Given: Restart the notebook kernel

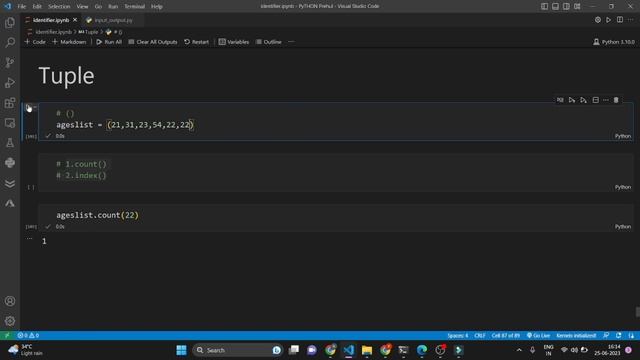Looking at the screenshot, I should point(196,42).
